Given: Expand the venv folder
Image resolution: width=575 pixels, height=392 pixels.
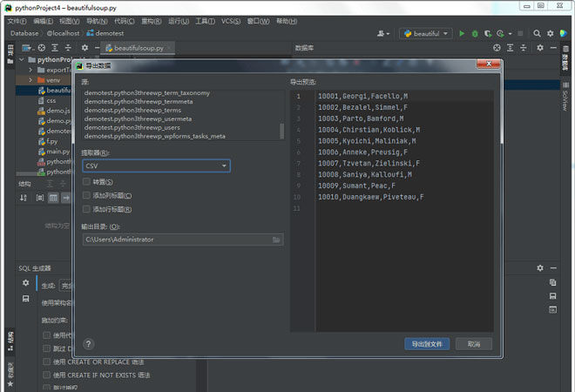Looking at the screenshot, I should [30, 80].
